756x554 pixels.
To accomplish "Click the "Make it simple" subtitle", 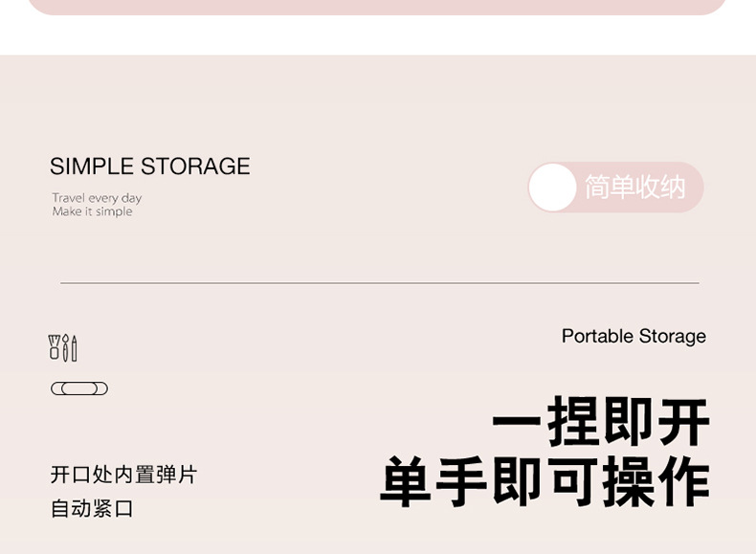I will click(x=93, y=211).
